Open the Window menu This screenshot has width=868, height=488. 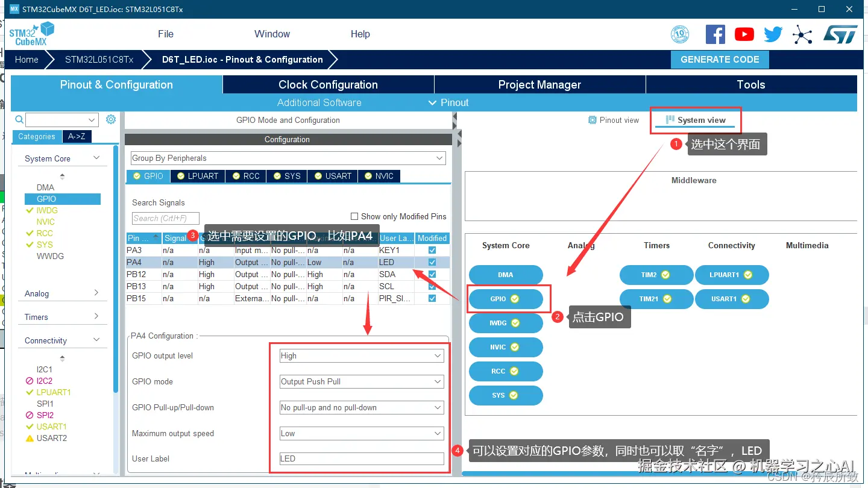tap(272, 34)
